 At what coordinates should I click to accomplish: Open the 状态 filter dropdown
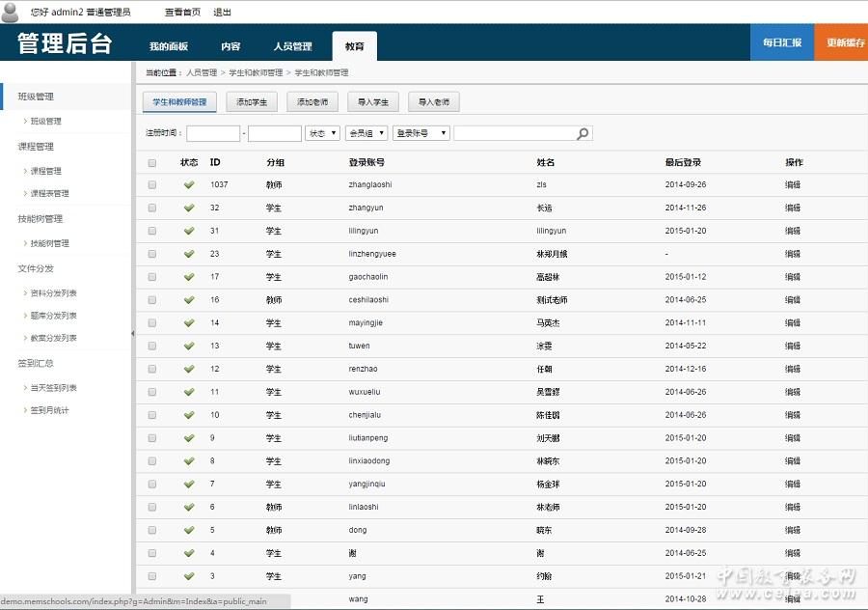[322, 133]
